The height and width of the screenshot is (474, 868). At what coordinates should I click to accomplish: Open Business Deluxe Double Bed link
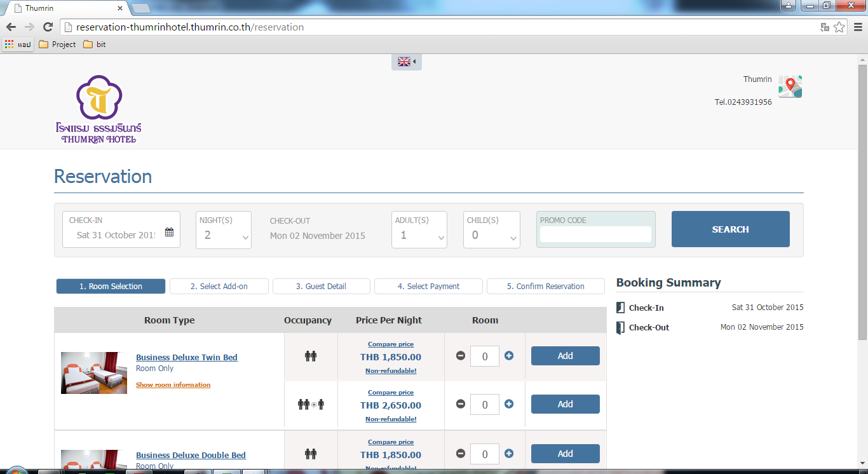point(191,455)
